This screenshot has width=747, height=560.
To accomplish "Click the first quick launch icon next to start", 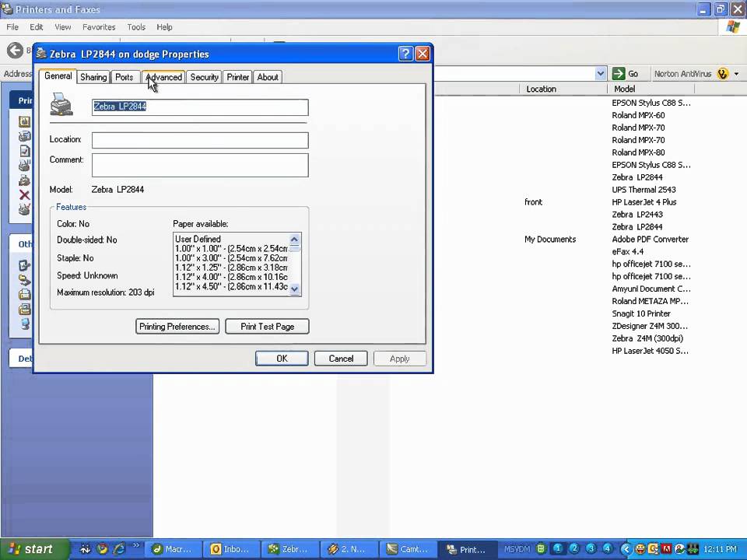I will point(85,548).
